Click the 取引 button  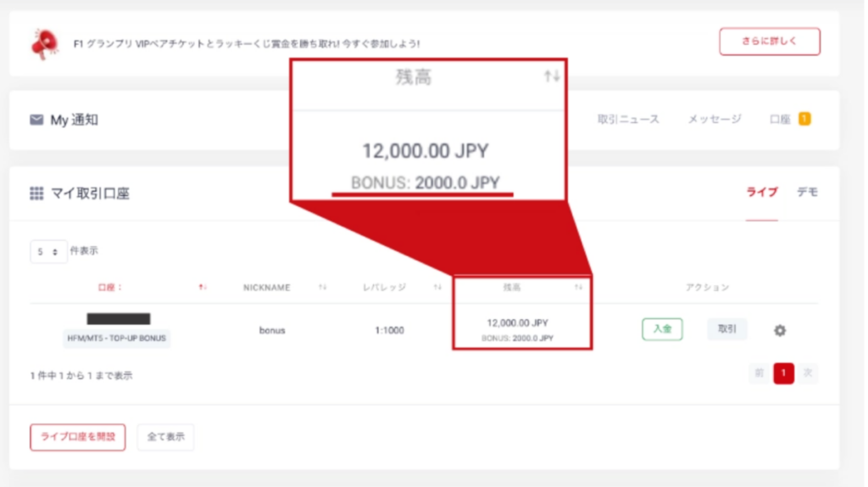click(726, 329)
